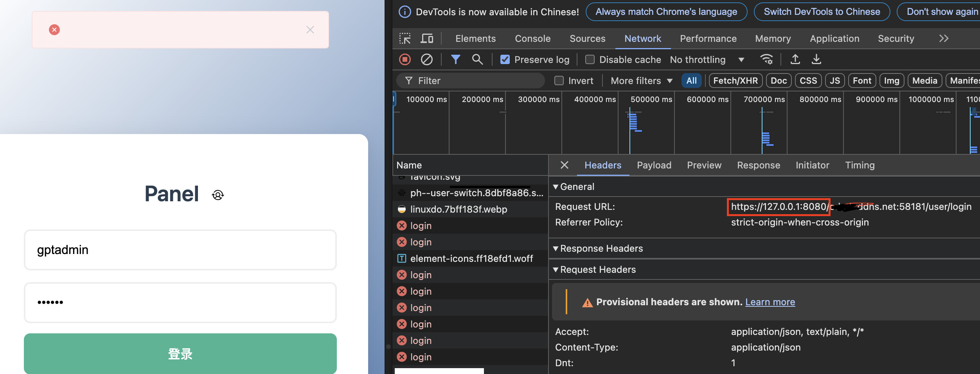Click the gptadmin username input field

click(180, 250)
